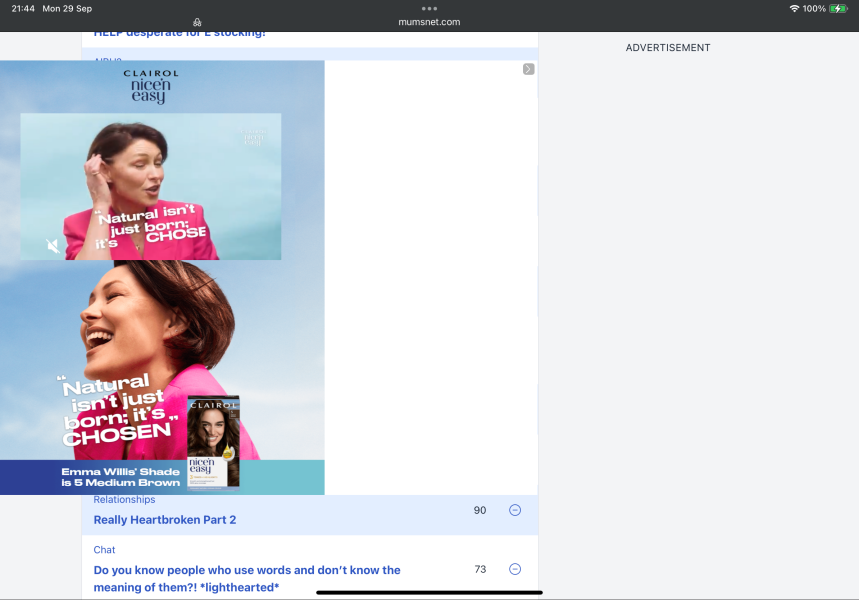
Task: Tap the minus icon beside the count 73
Action: click(514, 568)
